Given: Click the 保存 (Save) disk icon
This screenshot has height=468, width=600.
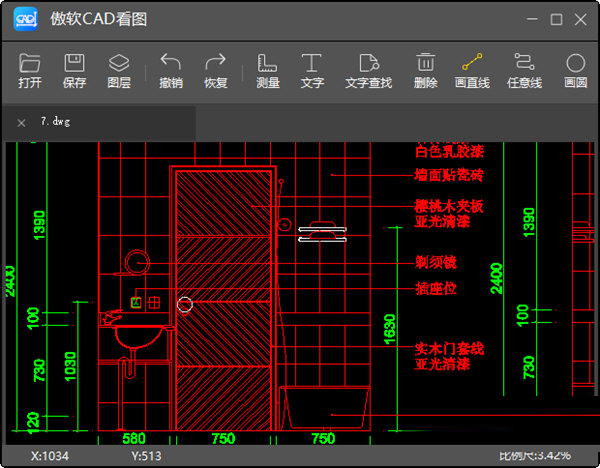Looking at the screenshot, I should [74, 70].
